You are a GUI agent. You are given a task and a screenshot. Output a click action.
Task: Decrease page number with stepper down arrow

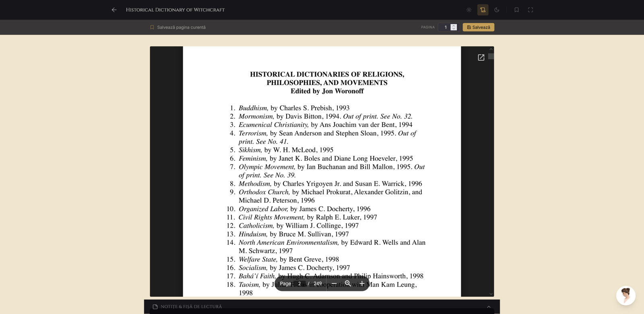coord(454,29)
